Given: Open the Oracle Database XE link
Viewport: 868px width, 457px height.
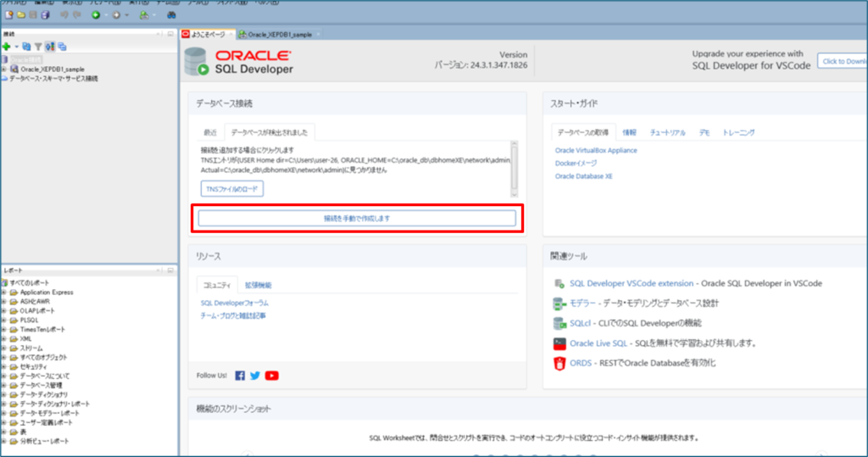Looking at the screenshot, I should 583,176.
